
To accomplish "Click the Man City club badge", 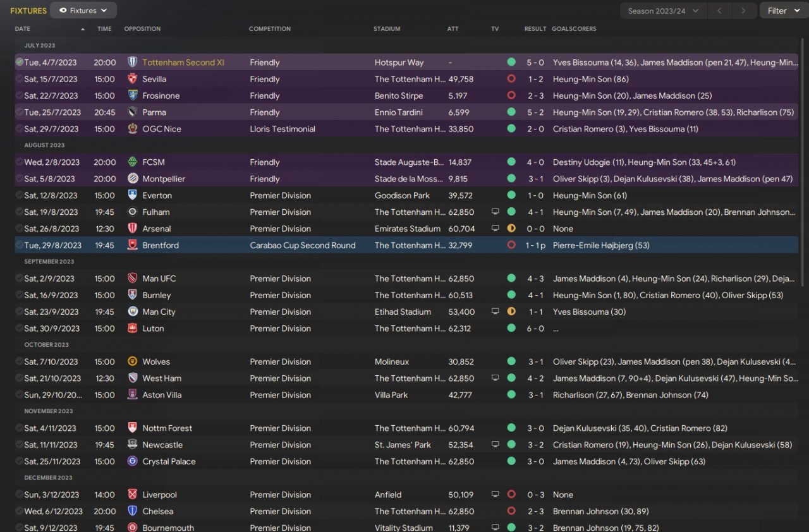I will coord(133,311).
